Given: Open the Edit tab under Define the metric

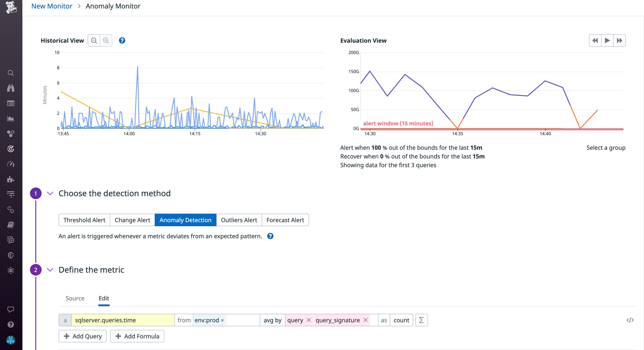Looking at the screenshot, I should point(104,298).
